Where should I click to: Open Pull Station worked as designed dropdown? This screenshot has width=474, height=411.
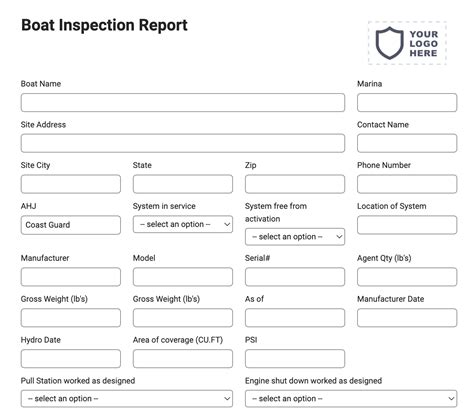[127, 399]
